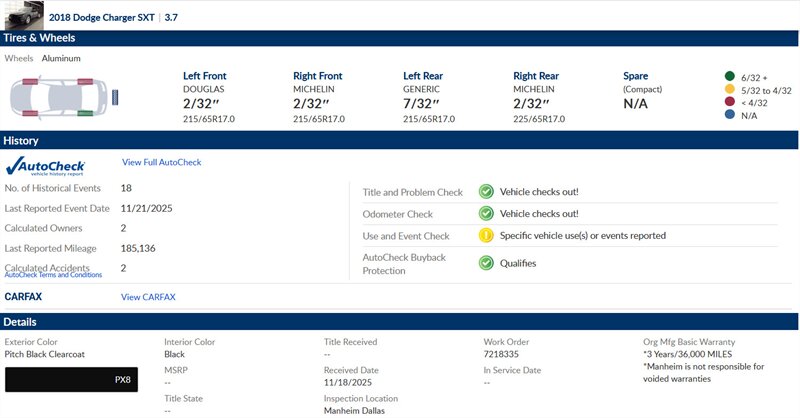Select the Details section header
This screenshot has height=418, width=800.
click(399, 322)
